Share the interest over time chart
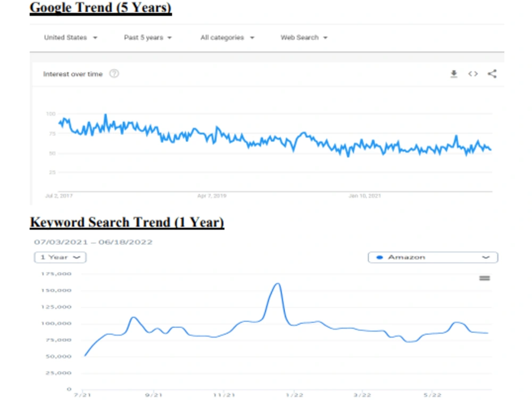The height and width of the screenshot is (400, 532). 492,74
